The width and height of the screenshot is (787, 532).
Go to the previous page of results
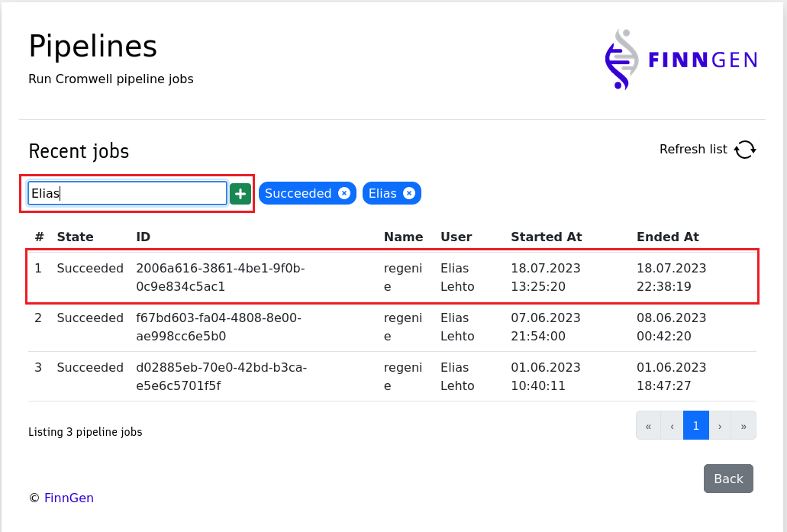(672, 426)
